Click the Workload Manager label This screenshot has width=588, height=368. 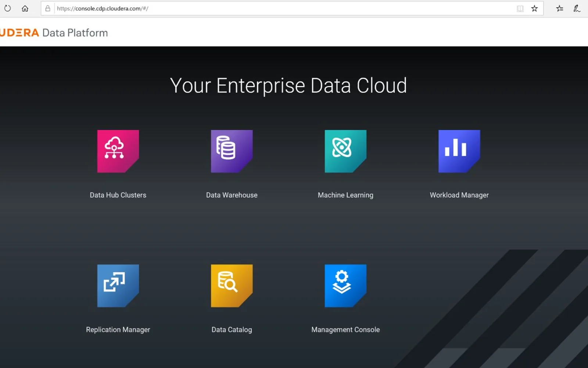(x=459, y=195)
